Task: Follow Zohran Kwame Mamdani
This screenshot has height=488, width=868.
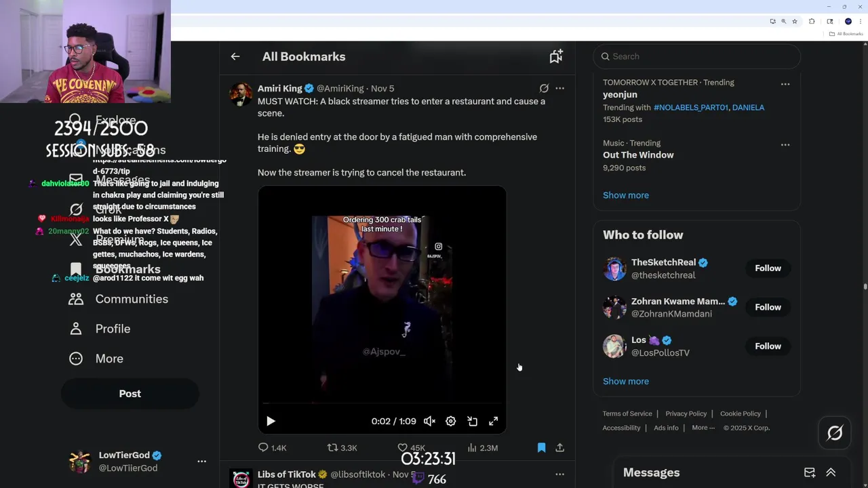Action: tap(768, 307)
